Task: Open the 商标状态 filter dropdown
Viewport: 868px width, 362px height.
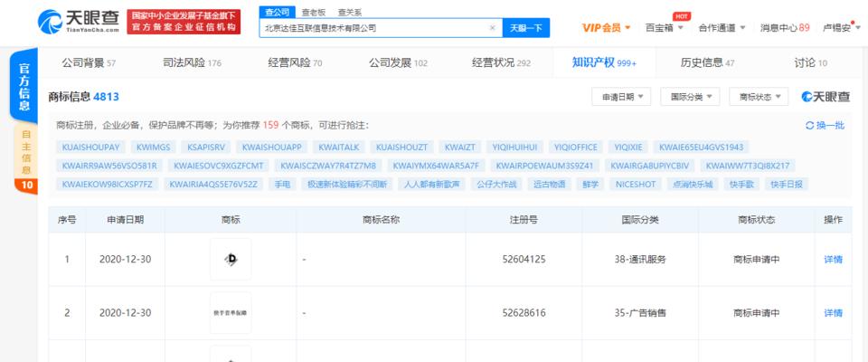Action: 759,97
